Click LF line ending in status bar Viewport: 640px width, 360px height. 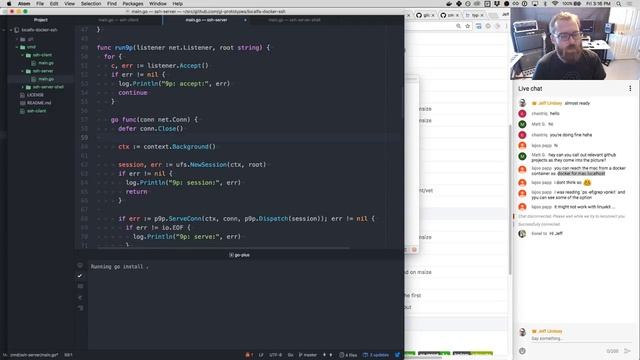click(x=261, y=355)
